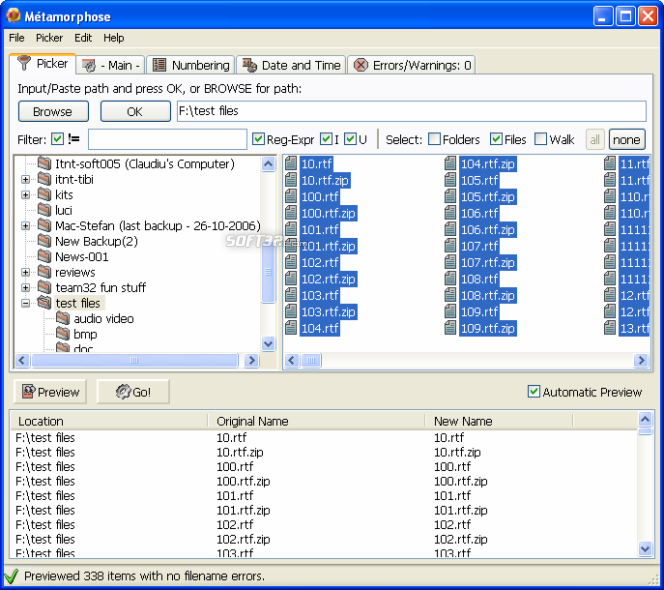The height and width of the screenshot is (590, 664).
Task: Click folder icon beside New Backup(2)
Action: (x=44, y=241)
